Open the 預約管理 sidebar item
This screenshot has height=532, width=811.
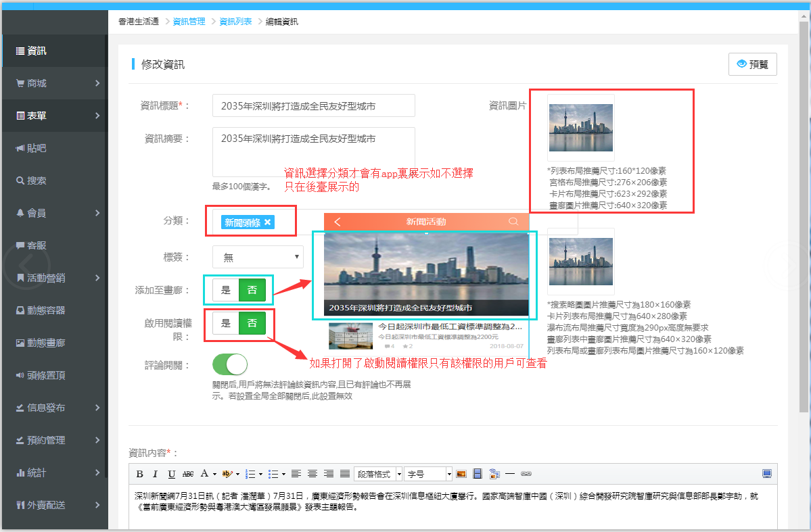[x=54, y=441]
